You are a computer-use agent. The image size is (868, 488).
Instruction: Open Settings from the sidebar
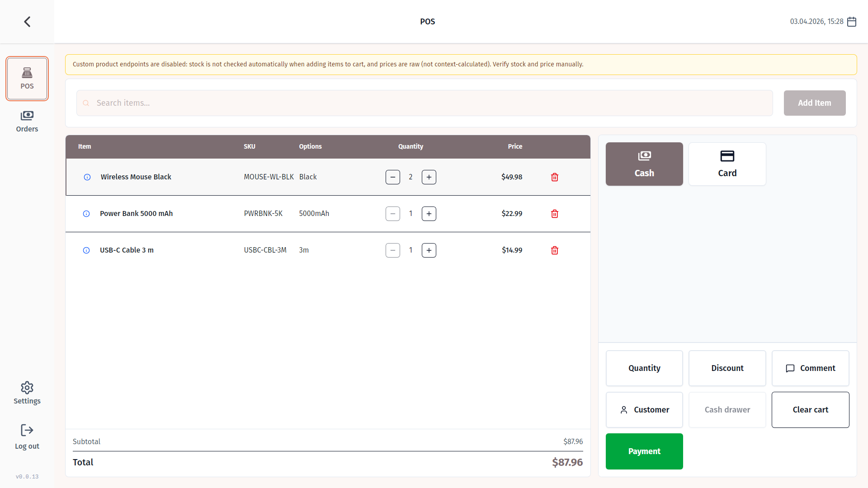pos(27,393)
